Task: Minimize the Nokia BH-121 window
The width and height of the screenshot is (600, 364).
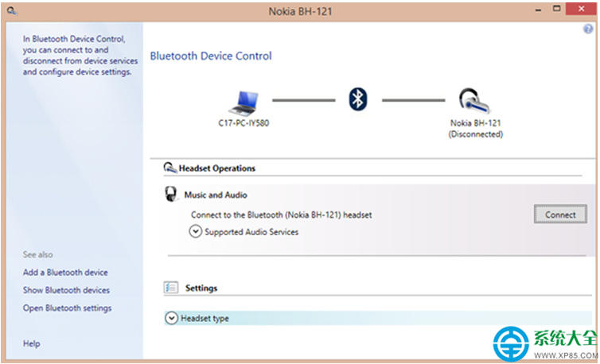Action: click(x=538, y=10)
